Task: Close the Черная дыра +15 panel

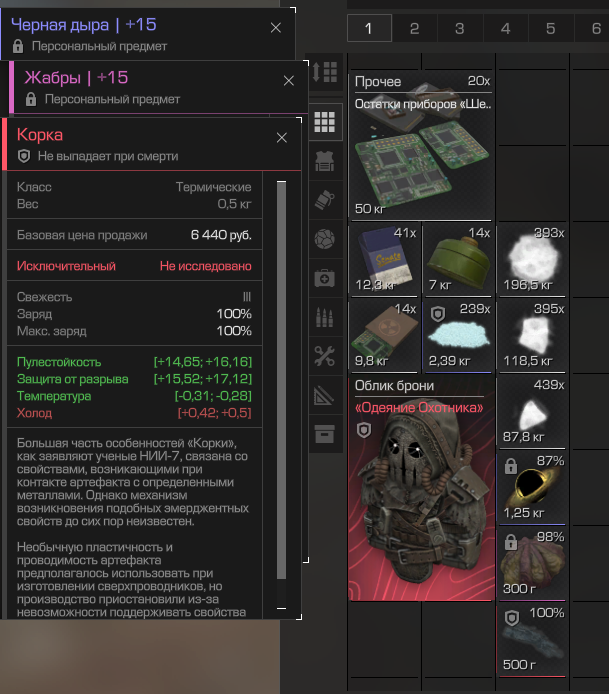Action: click(276, 27)
